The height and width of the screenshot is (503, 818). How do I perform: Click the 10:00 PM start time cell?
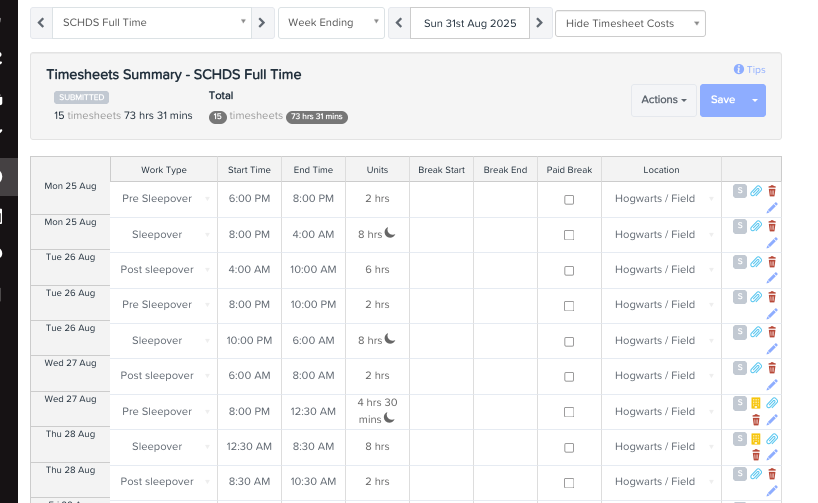(x=249, y=341)
